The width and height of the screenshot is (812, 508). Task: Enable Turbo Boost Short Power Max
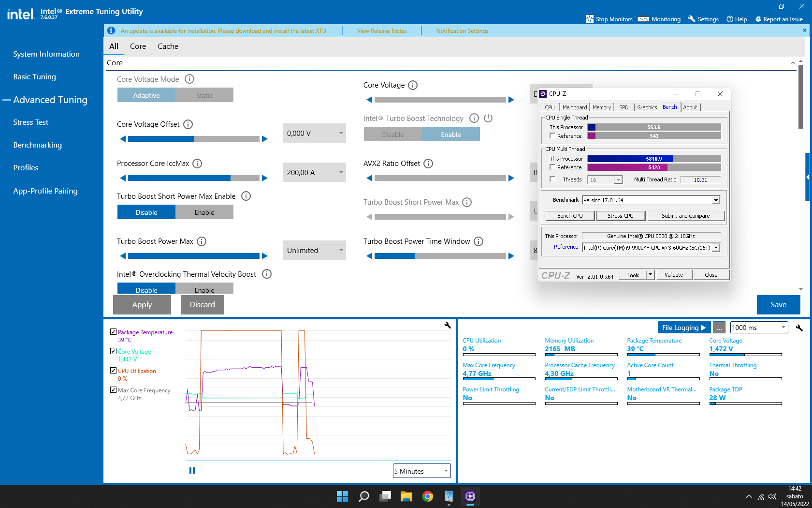(x=204, y=212)
